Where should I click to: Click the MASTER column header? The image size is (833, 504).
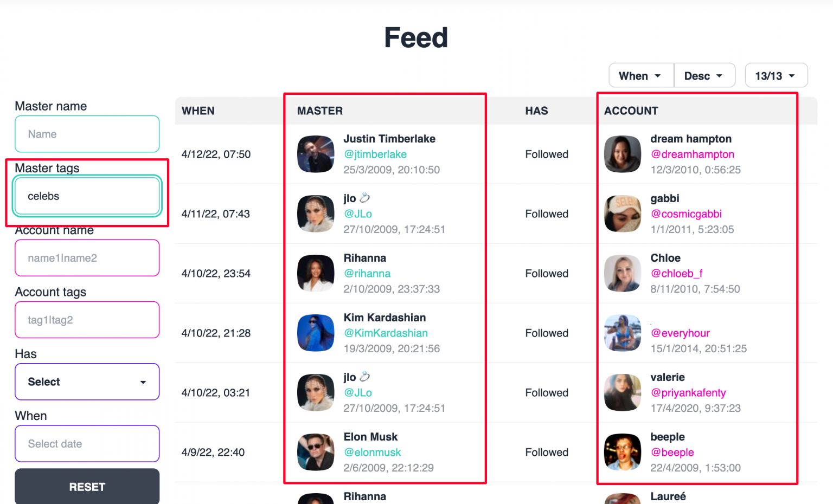319,111
